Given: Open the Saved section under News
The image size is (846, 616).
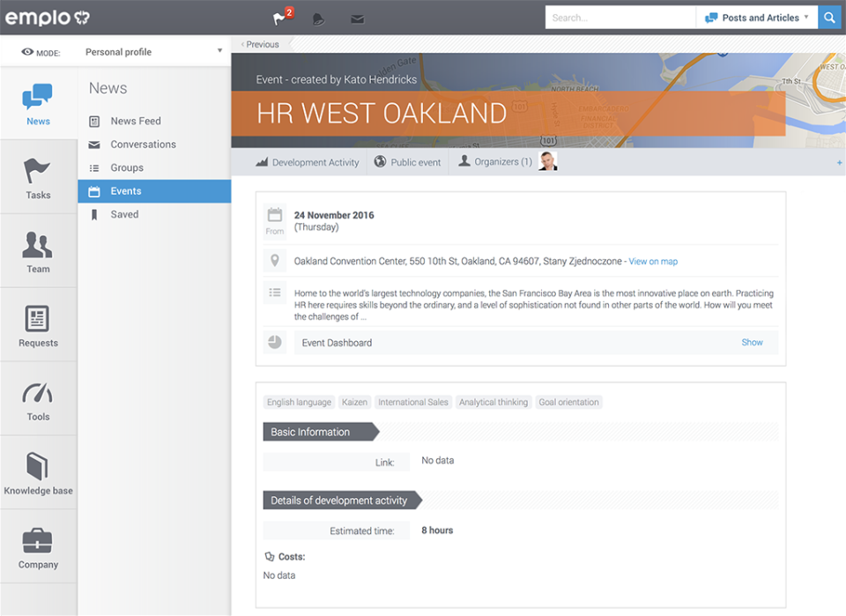Looking at the screenshot, I should [124, 214].
